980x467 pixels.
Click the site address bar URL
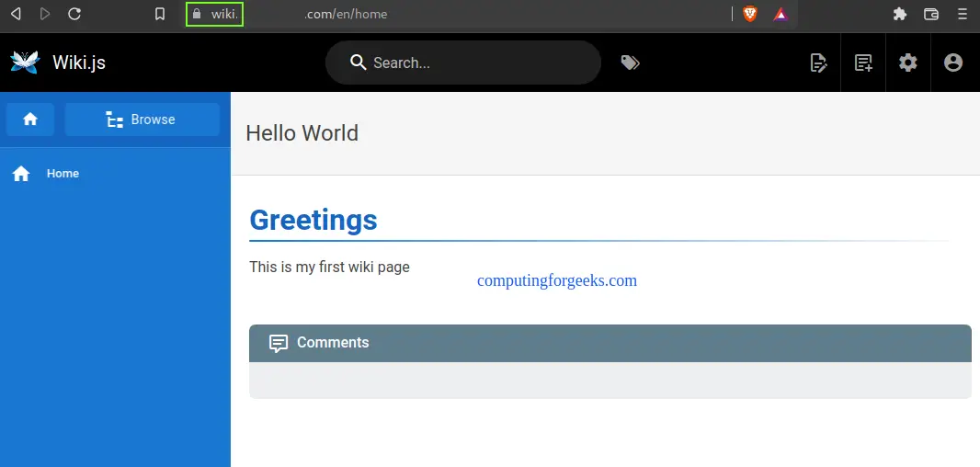345,14
